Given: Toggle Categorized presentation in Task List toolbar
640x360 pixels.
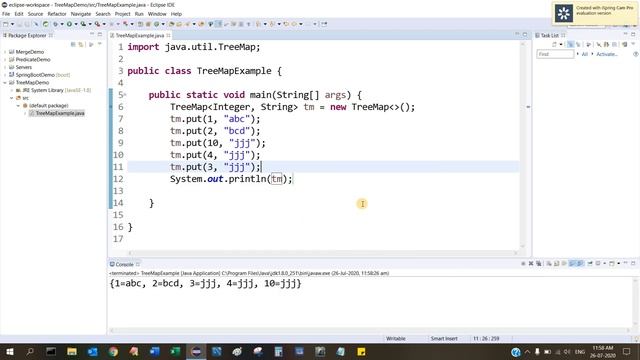Looking at the screenshot, I should tap(571, 44).
